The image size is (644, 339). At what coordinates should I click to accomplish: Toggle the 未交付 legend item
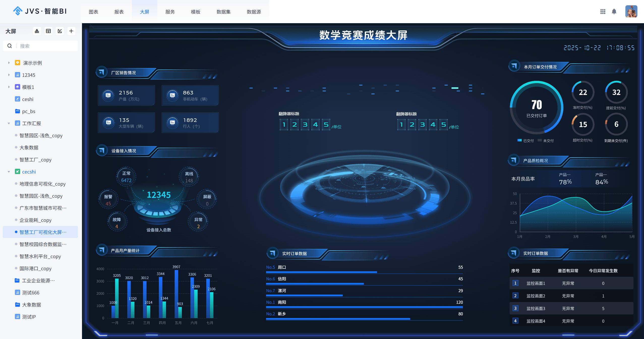point(546,141)
